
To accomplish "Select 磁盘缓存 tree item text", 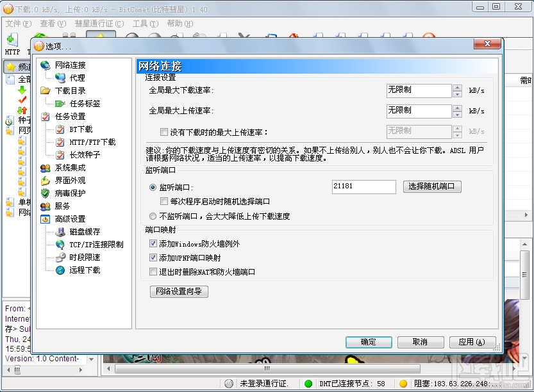I will coord(85,232).
